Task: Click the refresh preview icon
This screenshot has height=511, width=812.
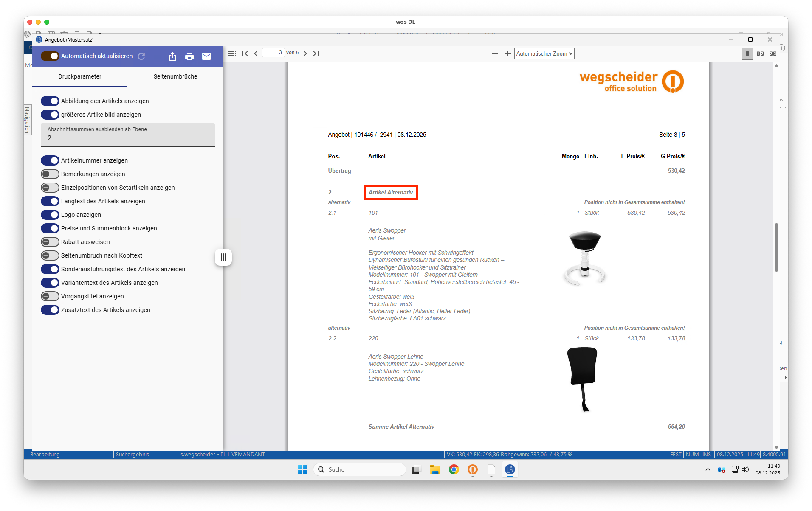Action: [x=141, y=56]
